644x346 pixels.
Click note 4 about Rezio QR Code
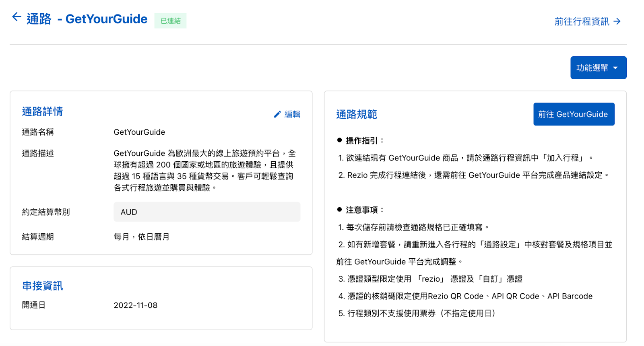[x=465, y=296]
